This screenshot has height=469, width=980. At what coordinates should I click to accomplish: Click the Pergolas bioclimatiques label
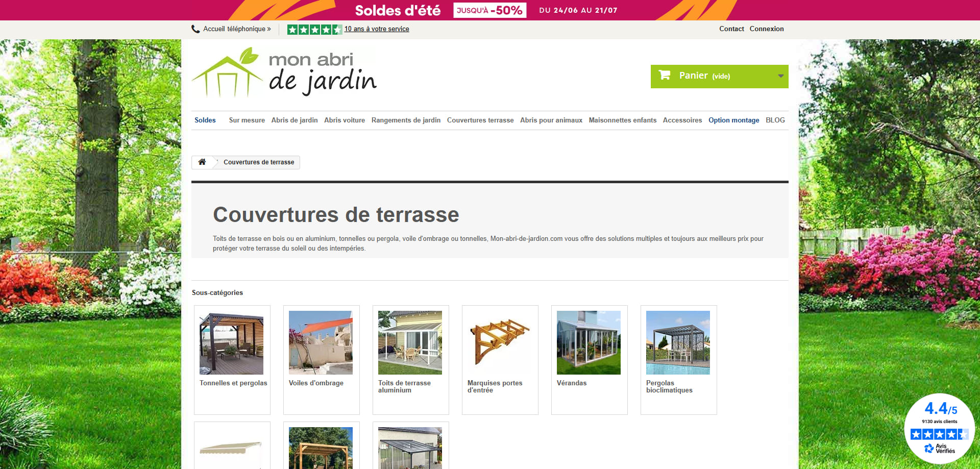(x=669, y=387)
